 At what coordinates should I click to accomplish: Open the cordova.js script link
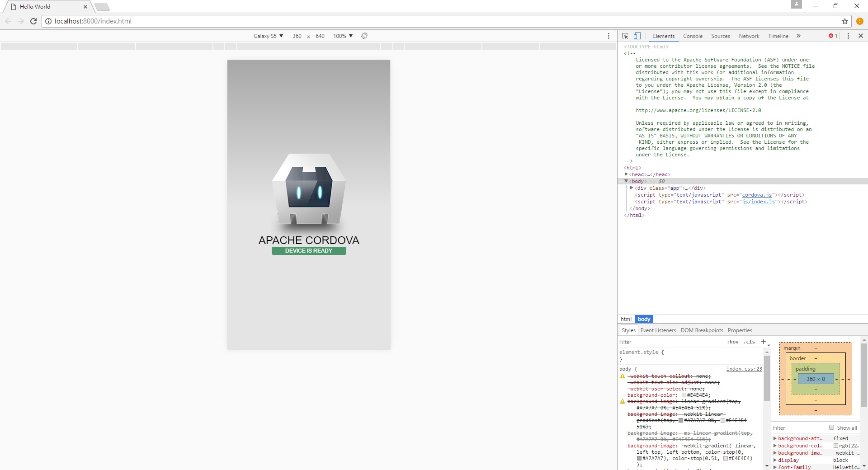click(757, 195)
